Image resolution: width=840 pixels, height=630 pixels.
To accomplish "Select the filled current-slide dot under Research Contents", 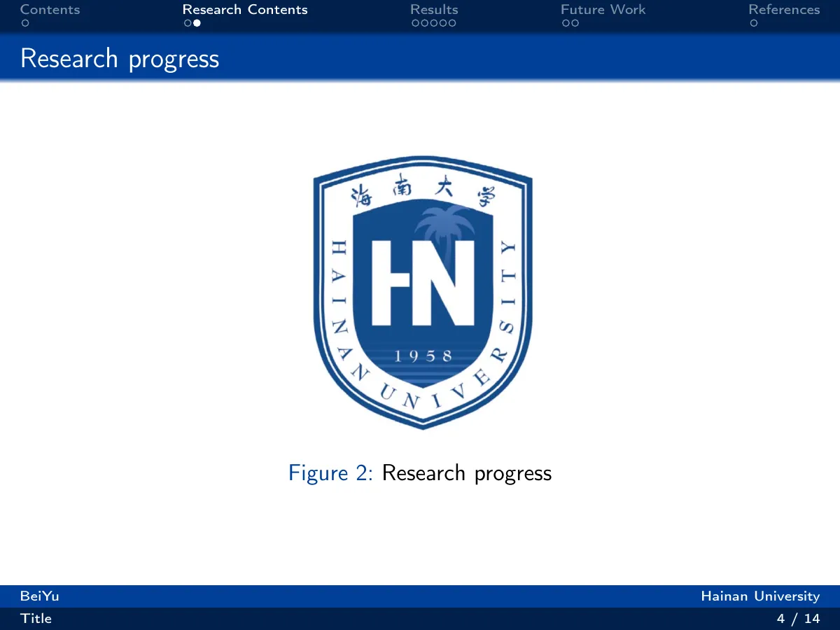I will coord(197,23).
